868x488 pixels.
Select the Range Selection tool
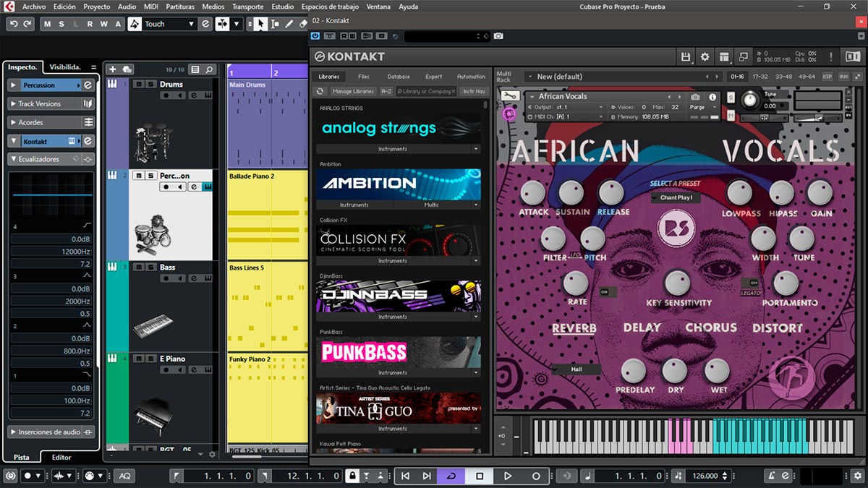[275, 24]
